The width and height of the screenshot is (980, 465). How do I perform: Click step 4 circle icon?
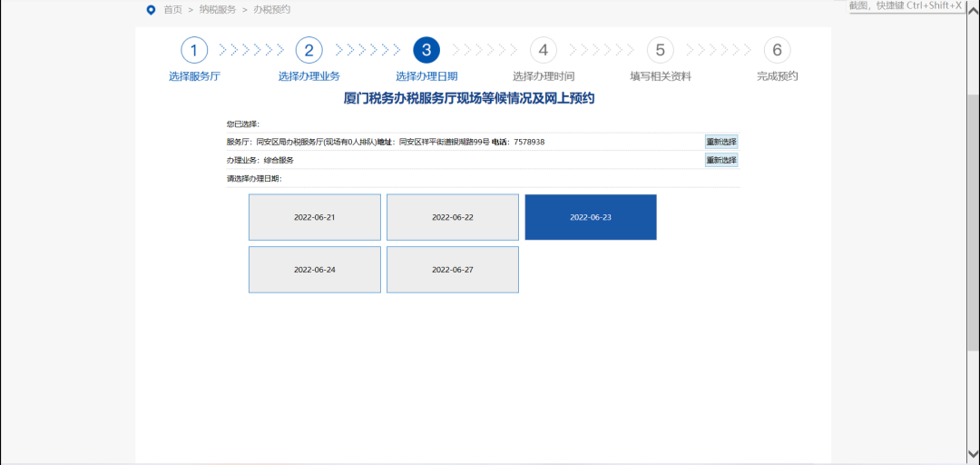point(544,50)
